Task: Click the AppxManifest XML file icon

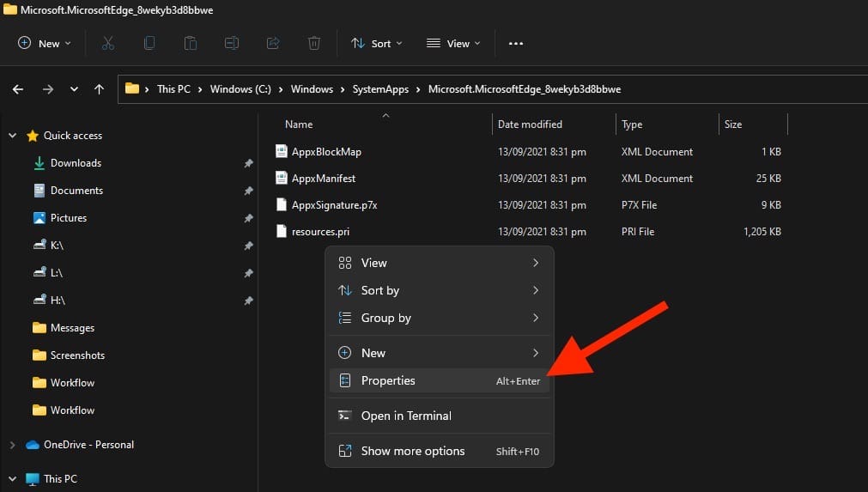Action: tap(282, 178)
